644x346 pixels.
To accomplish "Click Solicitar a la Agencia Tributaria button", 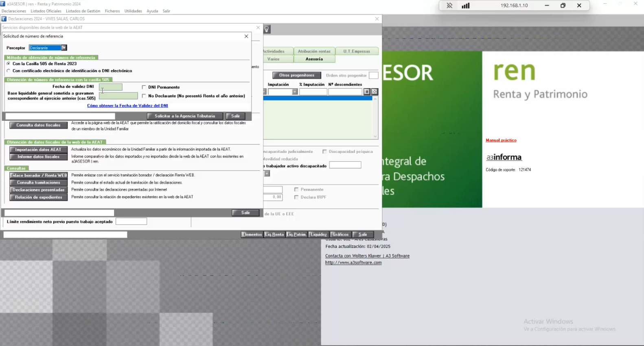I will point(185,116).
